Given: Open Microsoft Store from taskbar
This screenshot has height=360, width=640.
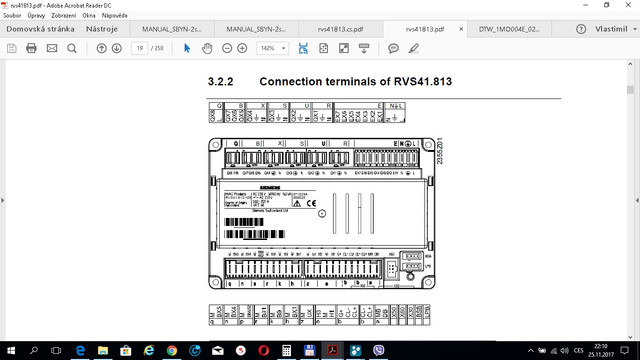Looking at the screenshot, I should (x=126, y=351).
